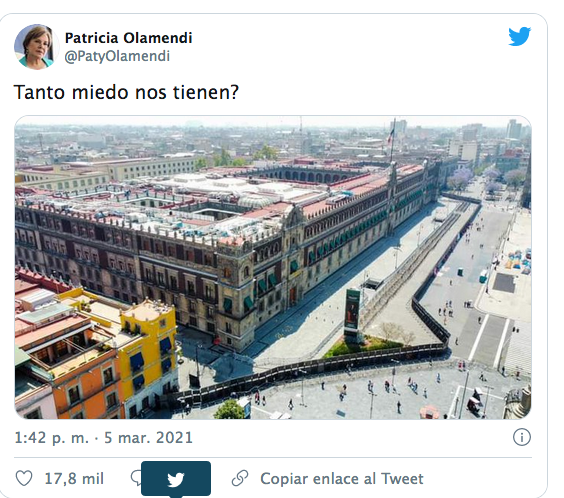Open the Patricia Olamendi display name
Viewport: 564px width, 498px height.
click(x=128, y=38)
